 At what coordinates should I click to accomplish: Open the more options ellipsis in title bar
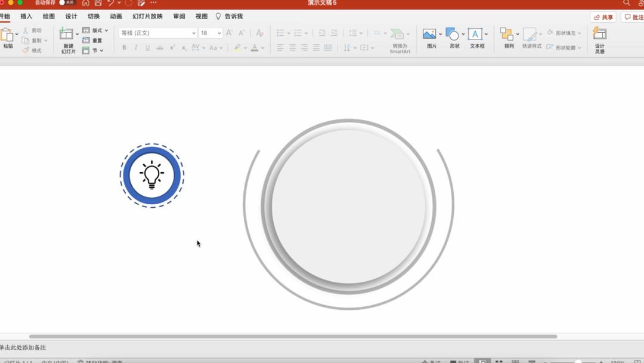[154, 2]
